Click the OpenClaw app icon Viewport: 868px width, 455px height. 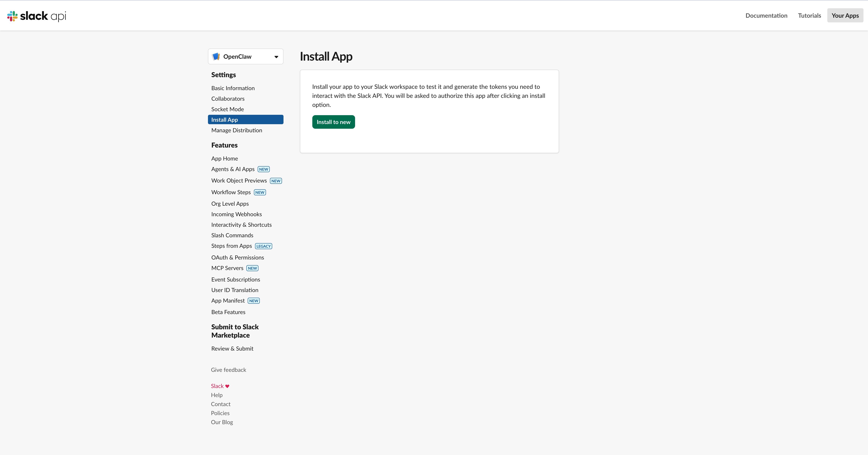pos(216,56)
